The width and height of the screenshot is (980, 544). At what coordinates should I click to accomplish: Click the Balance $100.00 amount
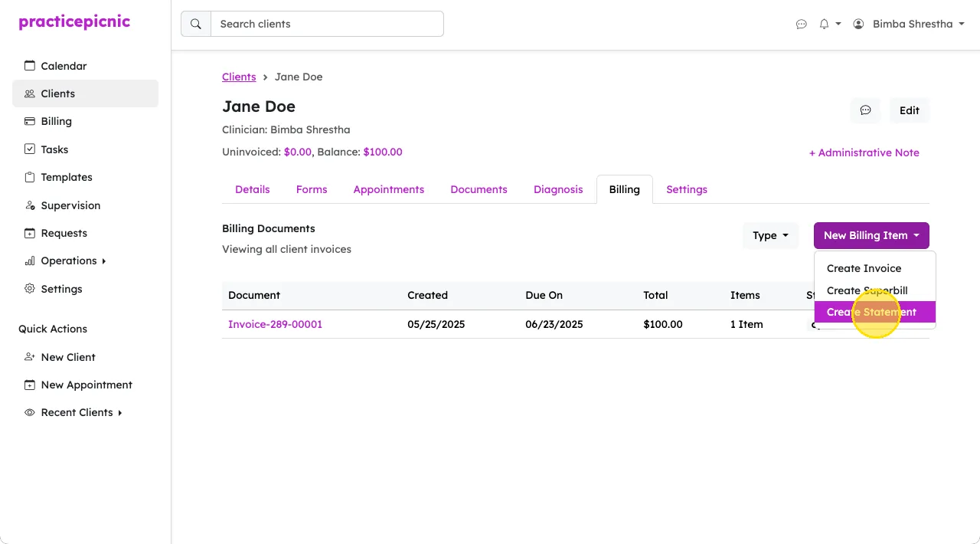click(x=383, y=152)
